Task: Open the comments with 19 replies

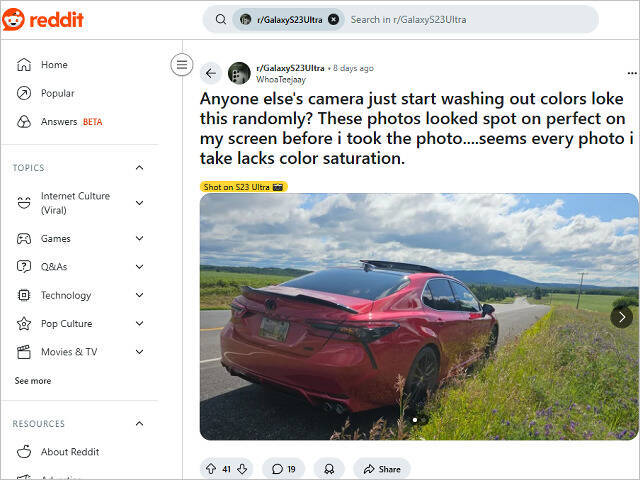Action: 283,469
